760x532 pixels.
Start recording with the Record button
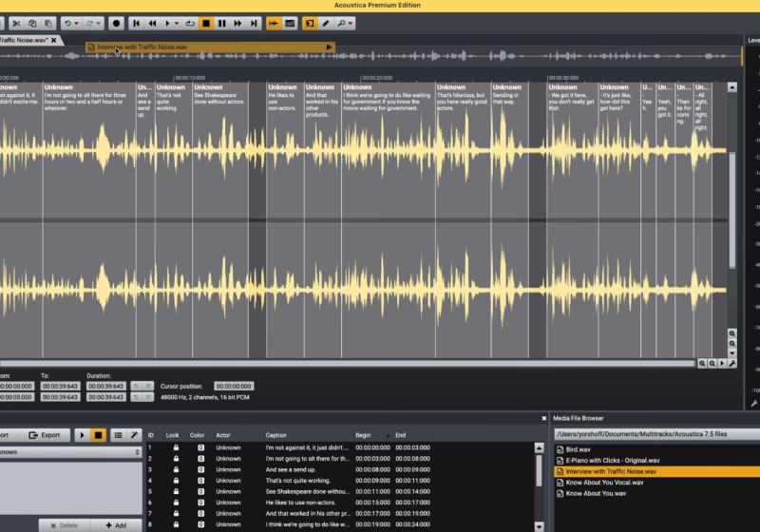tap(116, 23)
